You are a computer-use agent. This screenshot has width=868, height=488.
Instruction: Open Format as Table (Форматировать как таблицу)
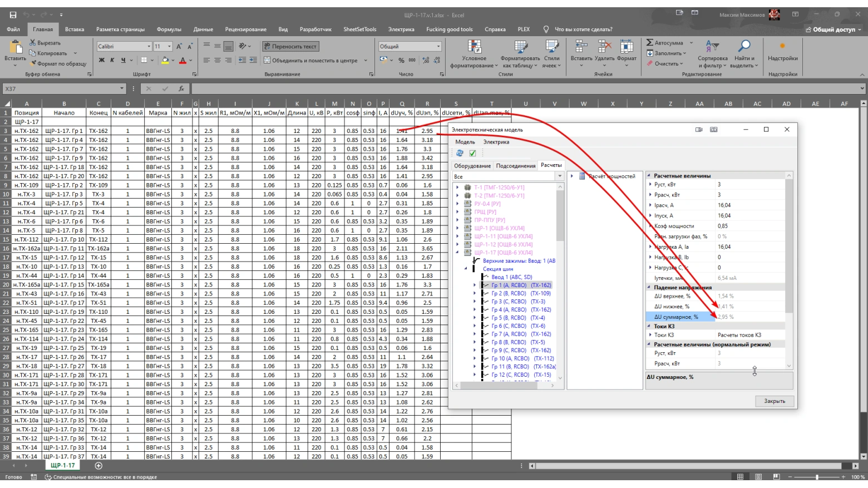[x=520, y=54]
